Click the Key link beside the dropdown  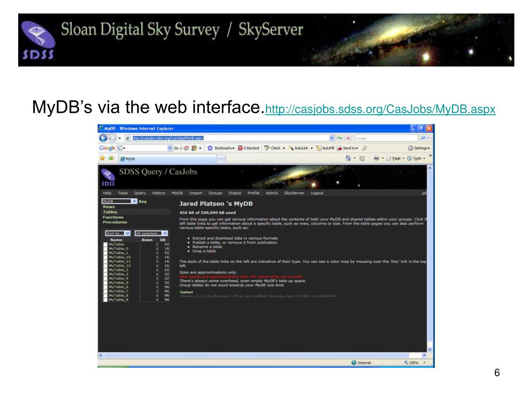[x=142, y=201]
